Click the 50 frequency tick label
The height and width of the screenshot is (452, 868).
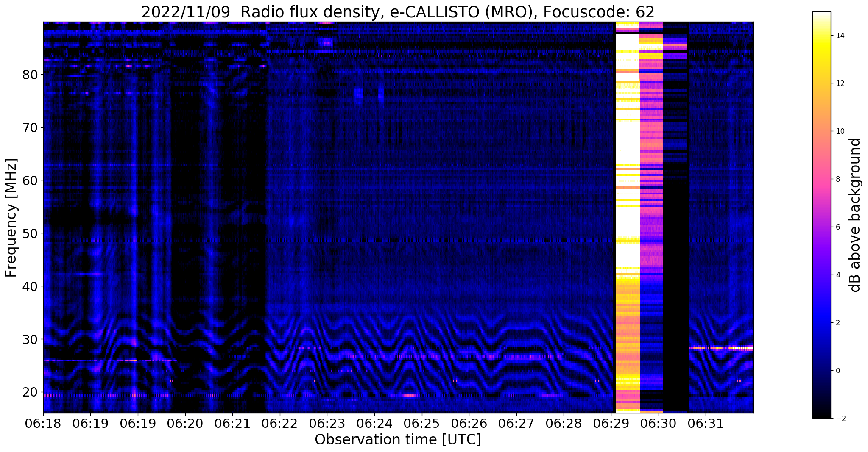[31, 233]
